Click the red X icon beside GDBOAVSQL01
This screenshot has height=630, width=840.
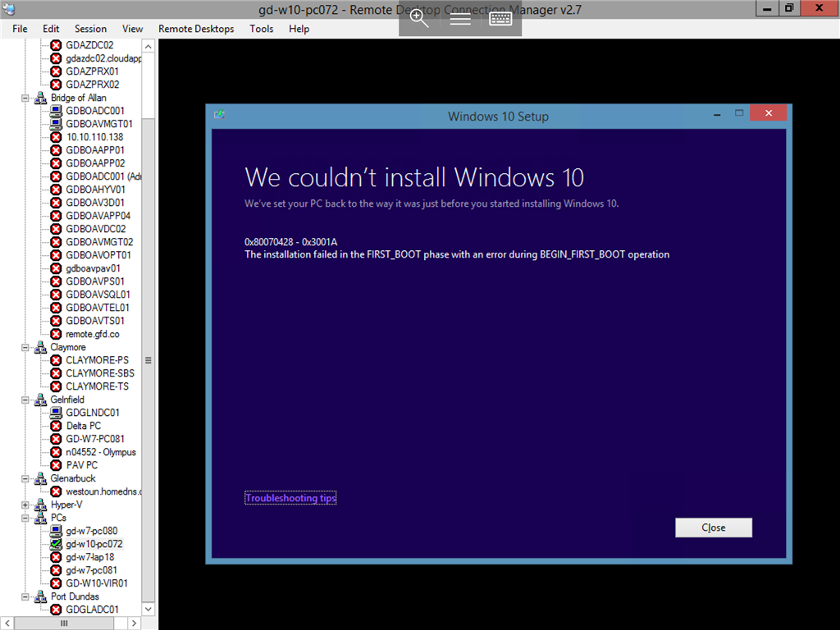pos(56,294)
